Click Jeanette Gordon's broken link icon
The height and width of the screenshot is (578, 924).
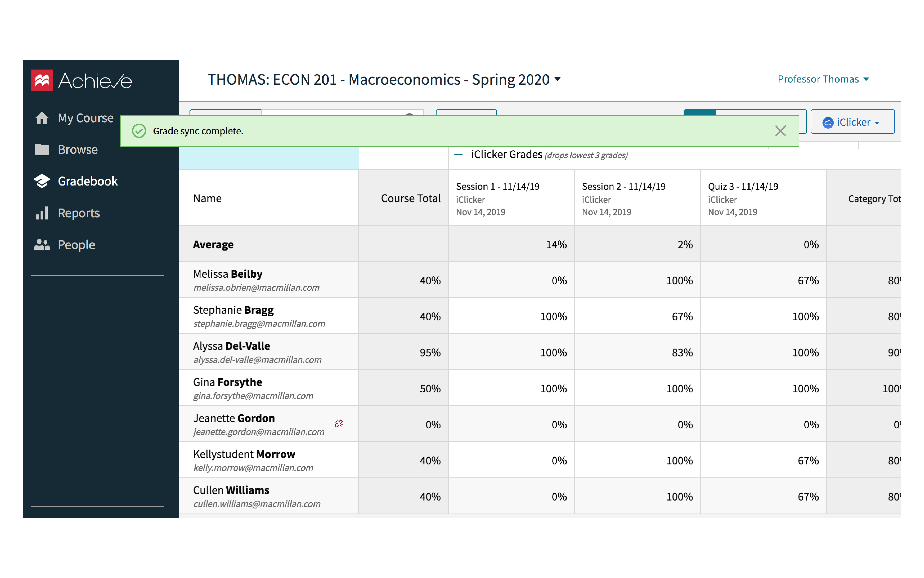338,424
